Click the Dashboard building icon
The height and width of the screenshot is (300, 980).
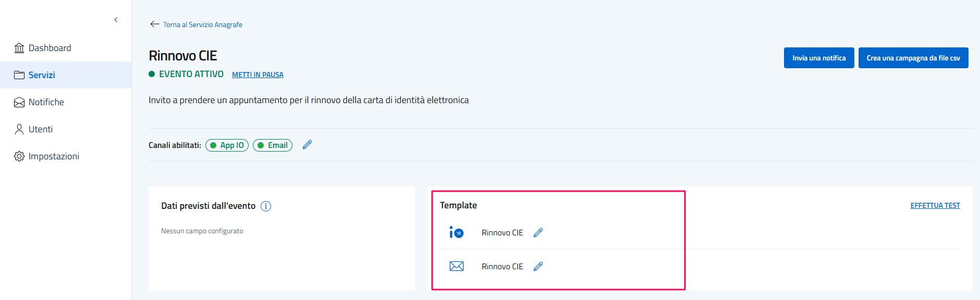19,48
